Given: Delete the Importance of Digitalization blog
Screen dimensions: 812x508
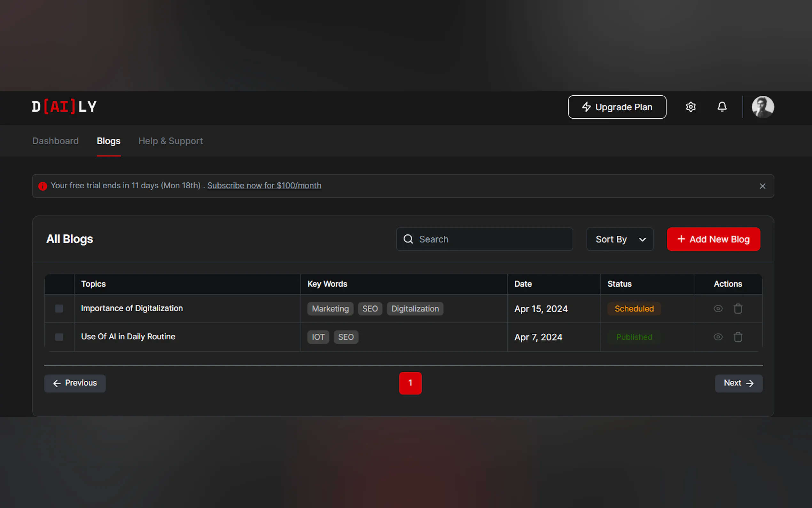Looking at the screenshot, I should 738,308.
